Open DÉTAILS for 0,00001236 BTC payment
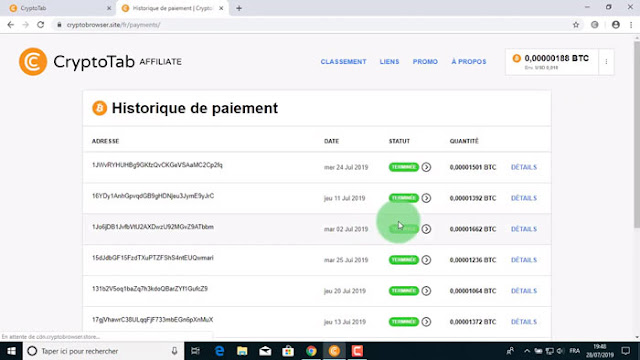 [524, 260]
